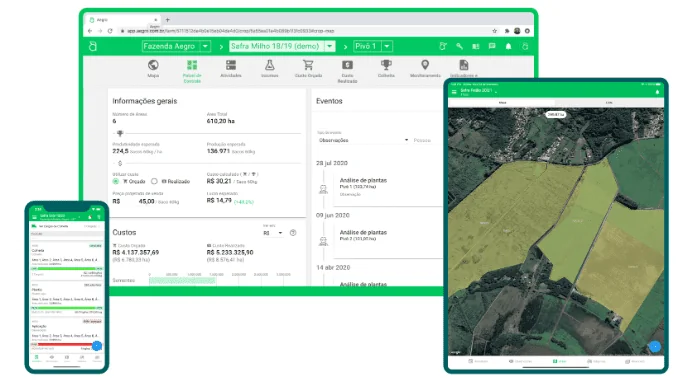676x384 pixels.
Task: Select the Aegro browser tab
Action: [123, 20]
